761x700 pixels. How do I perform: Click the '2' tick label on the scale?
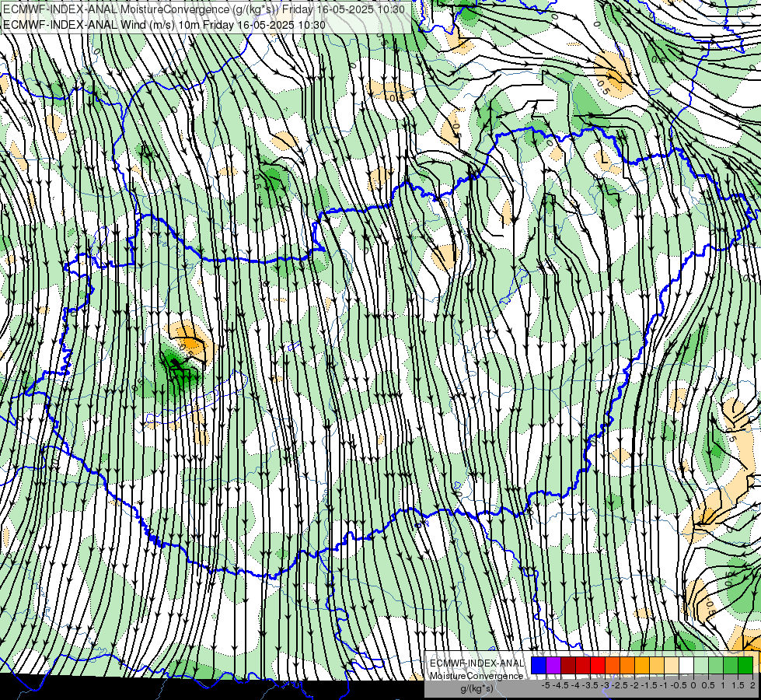point(752,685)
